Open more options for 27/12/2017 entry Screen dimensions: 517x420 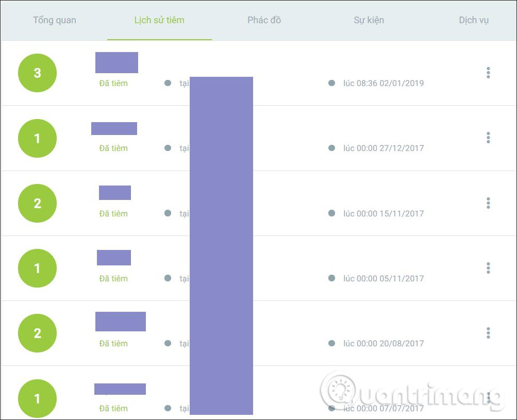(488, 138)
